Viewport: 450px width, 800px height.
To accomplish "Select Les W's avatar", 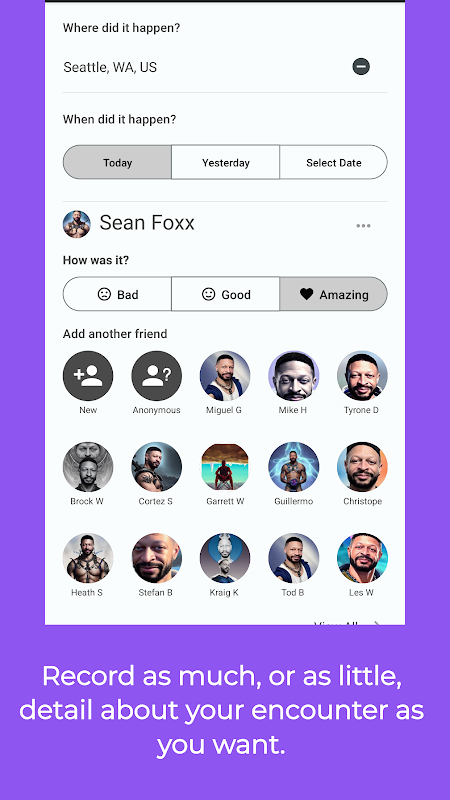I will 362,558.
